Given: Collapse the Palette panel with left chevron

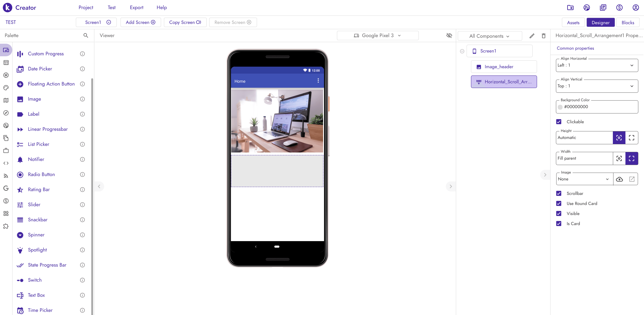Looking at the screenshot, I should pyautogui.click(x=99, y=186).
